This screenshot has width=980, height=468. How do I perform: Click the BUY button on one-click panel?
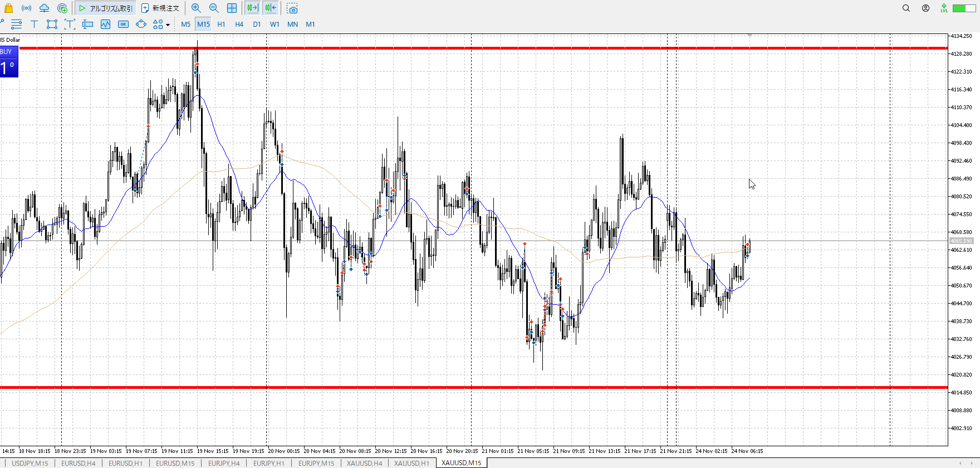point(7,51)
